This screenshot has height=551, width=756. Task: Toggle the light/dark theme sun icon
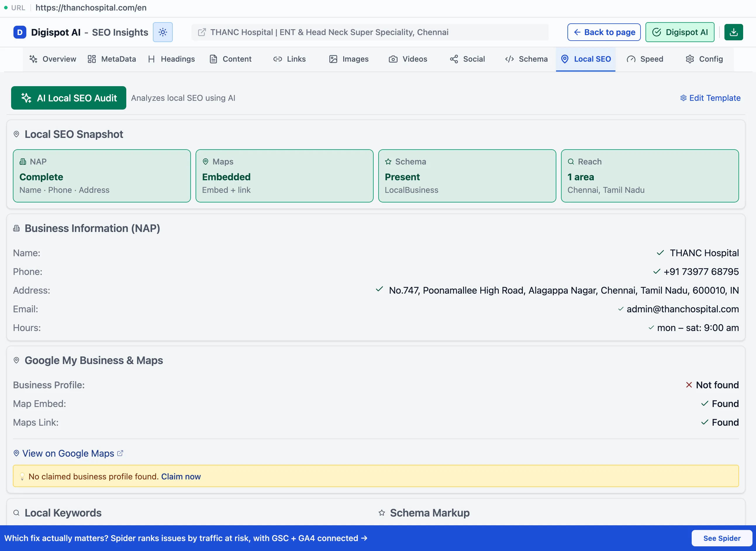pyautogui.click(x=163, y=32)
